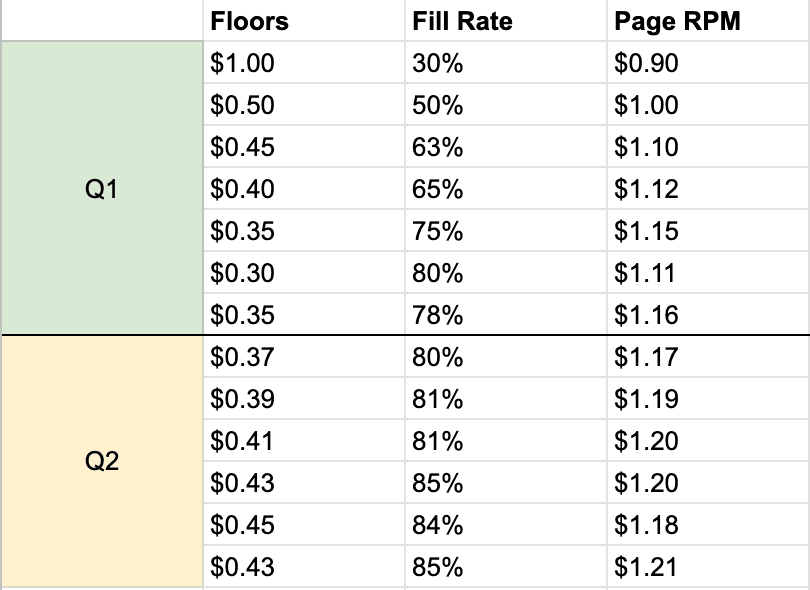Select the Page RPM header cell
This screenshot has width=810, height=590.
pyautogui.click(x=706, y=21)
